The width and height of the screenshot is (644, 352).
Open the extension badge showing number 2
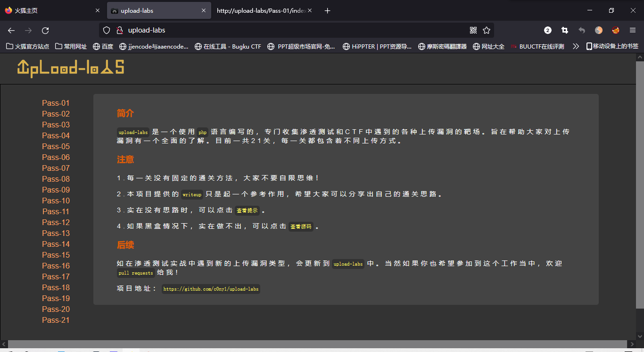pos(548,30)
